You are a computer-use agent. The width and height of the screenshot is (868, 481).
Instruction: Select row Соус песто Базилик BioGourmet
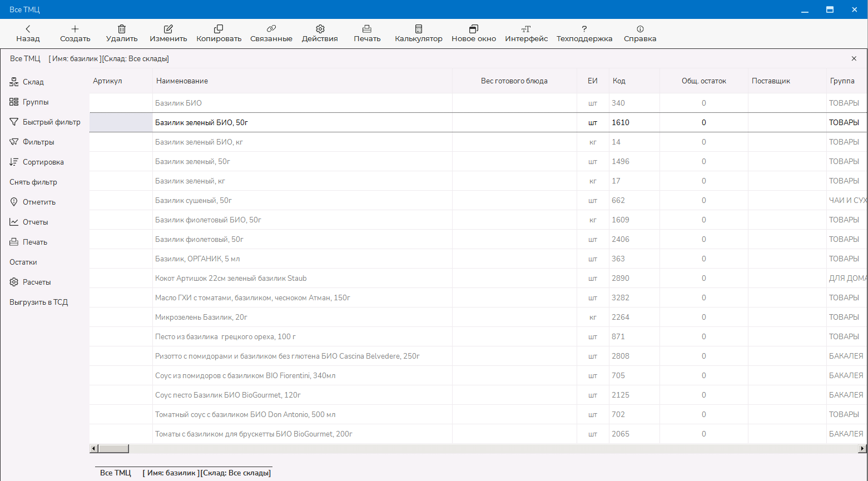[x=478, y=395]
